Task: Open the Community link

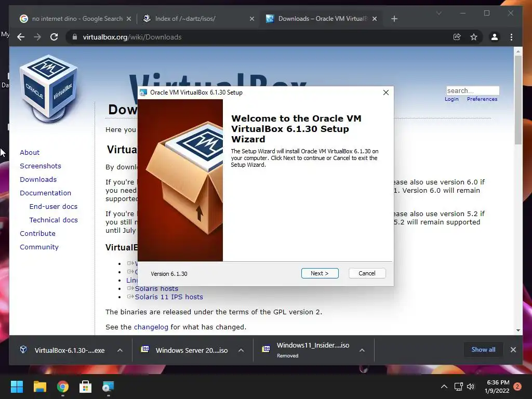Action: (x=39, y=247)
